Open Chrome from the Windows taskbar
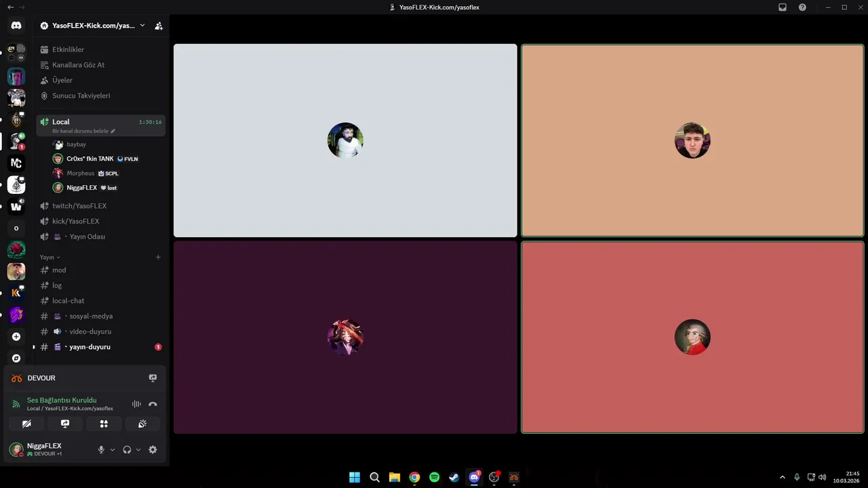This screenshot has height=488, width=868. 414,477
